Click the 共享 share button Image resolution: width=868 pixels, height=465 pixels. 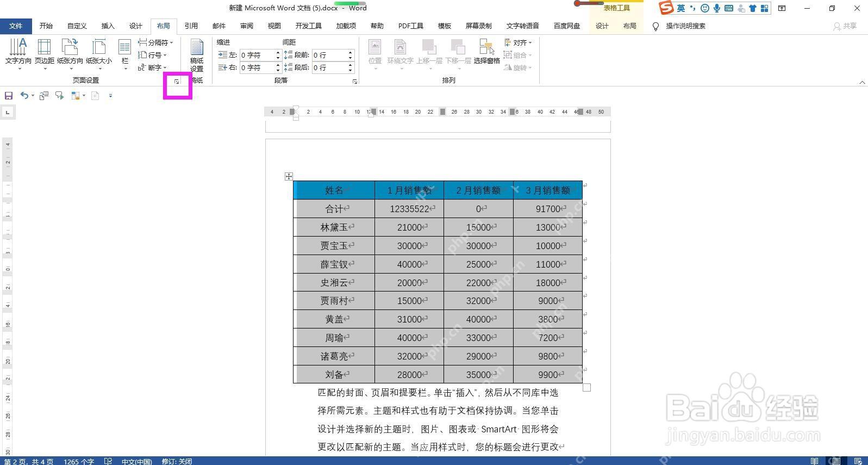click(x=845, y=26)
